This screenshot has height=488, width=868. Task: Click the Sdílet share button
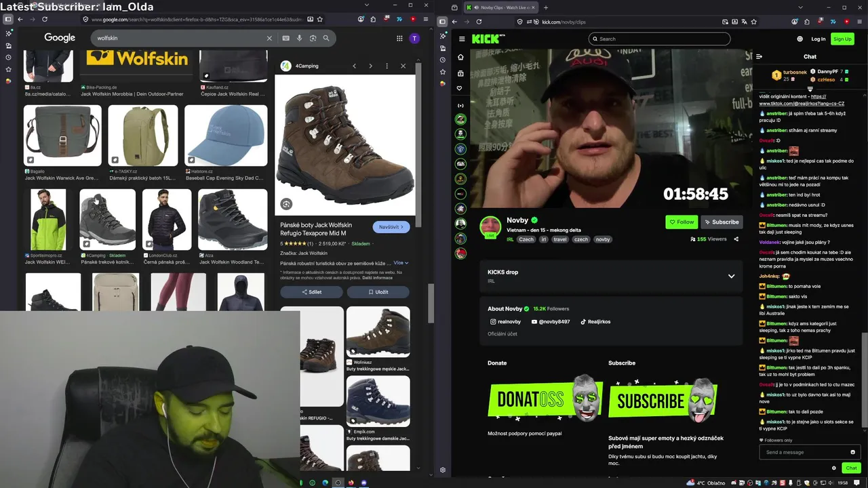point(311,292)
